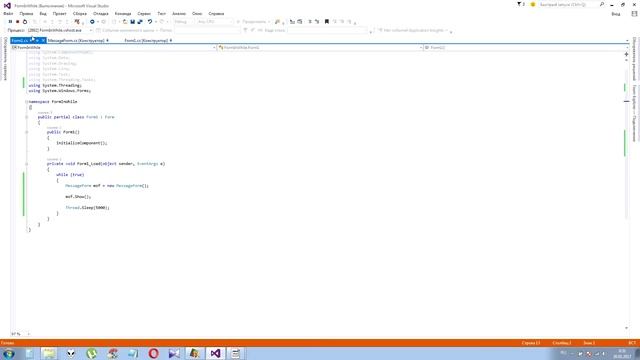640x360 pixels.
Task: Click the Thread.Sleep(5000); line
Action: (x=87, y=208)
